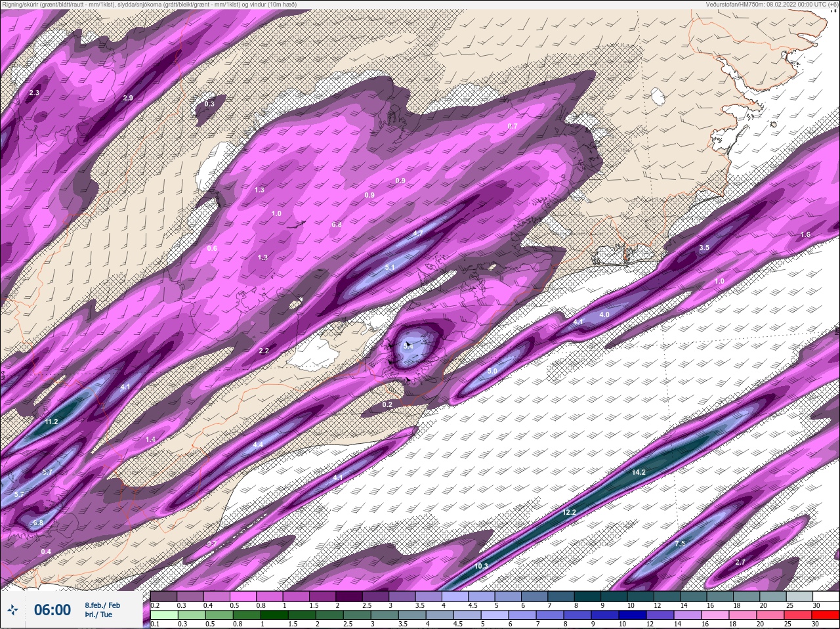The height and width of the screenshot is (629, 840).
Task: Click the 'Þri./ Tue' weekday text
Action: [x=98, y=615]
